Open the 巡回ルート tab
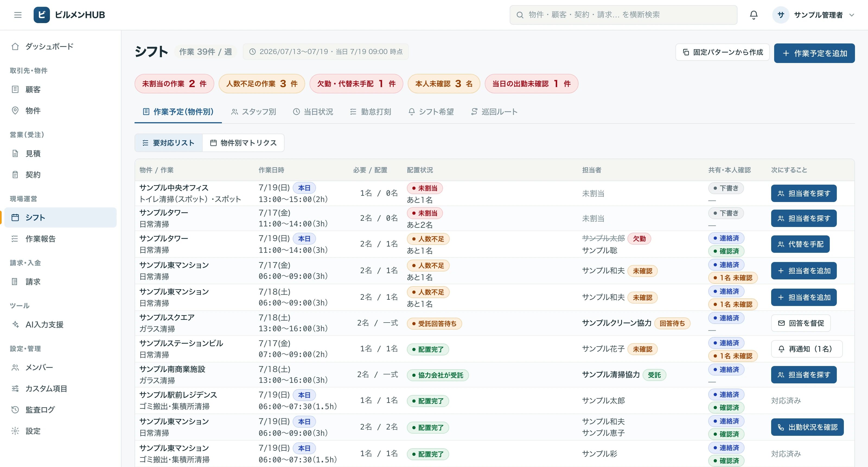The width and height of the screenshot is (868, 467). (494, 112)
